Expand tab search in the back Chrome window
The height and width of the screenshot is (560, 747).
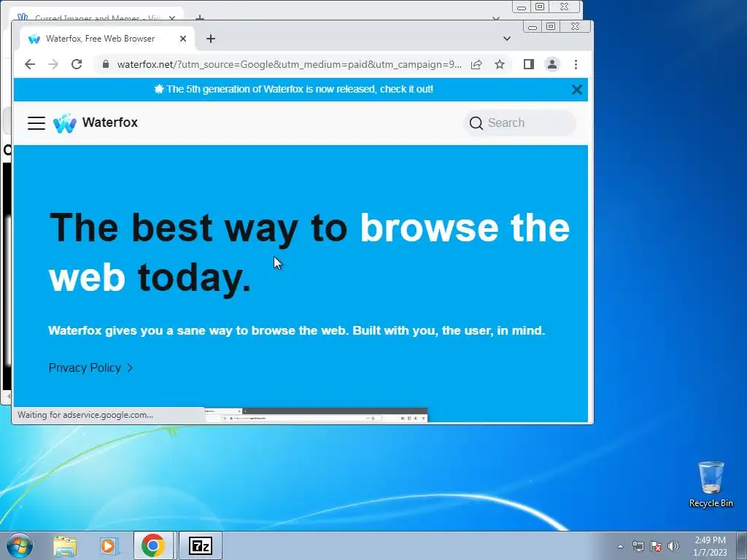pyautogui.click(x=496, y=18)
